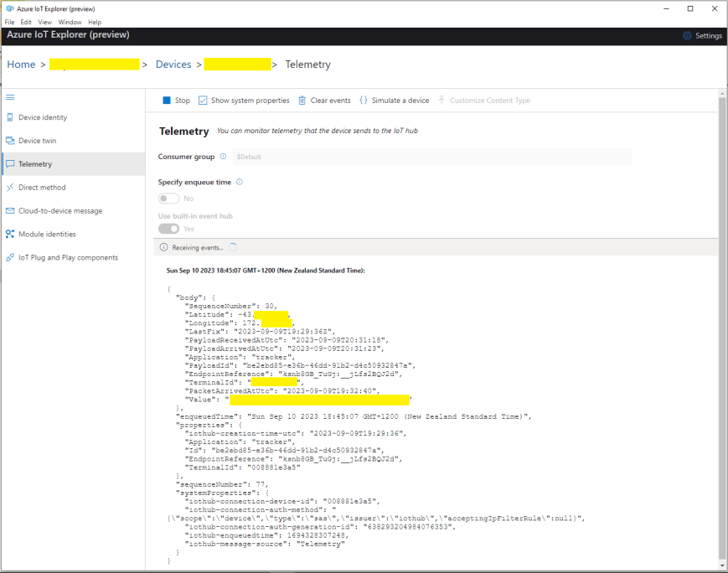Open the File menu
Screen dimensions: 728x573
tap(9, 22)
